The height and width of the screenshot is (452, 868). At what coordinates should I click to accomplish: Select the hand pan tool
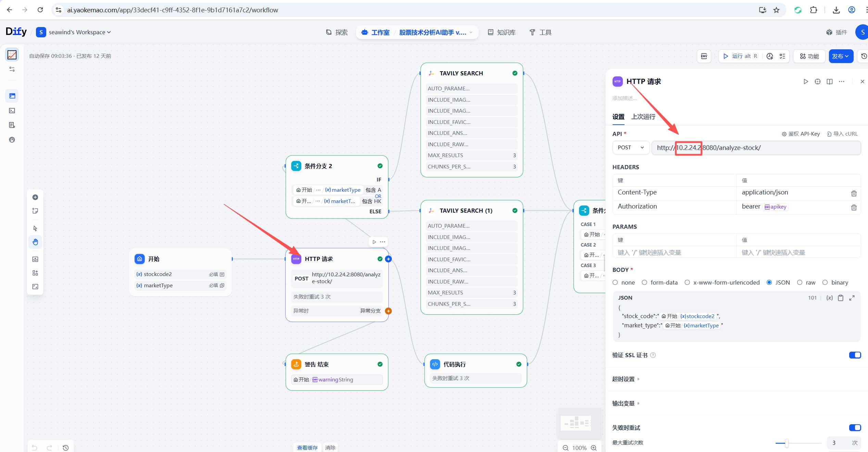point(35,242)
